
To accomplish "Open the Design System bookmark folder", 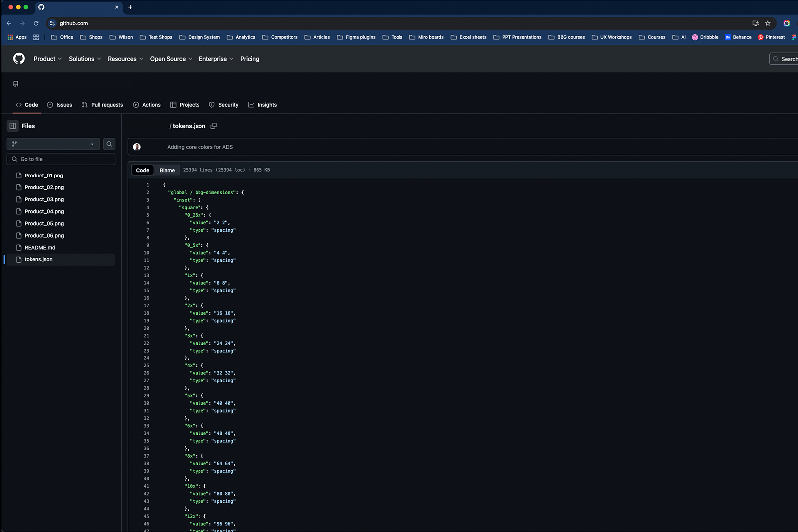I will point(199,37).
